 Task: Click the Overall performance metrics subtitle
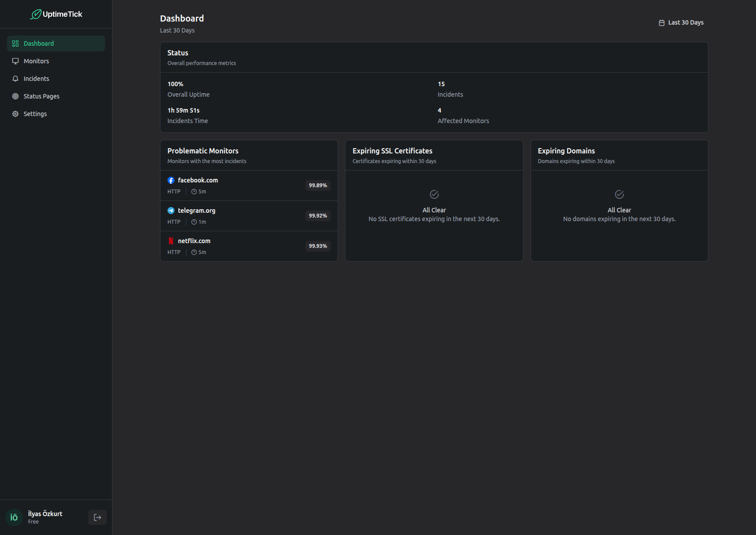pos(202,63)
